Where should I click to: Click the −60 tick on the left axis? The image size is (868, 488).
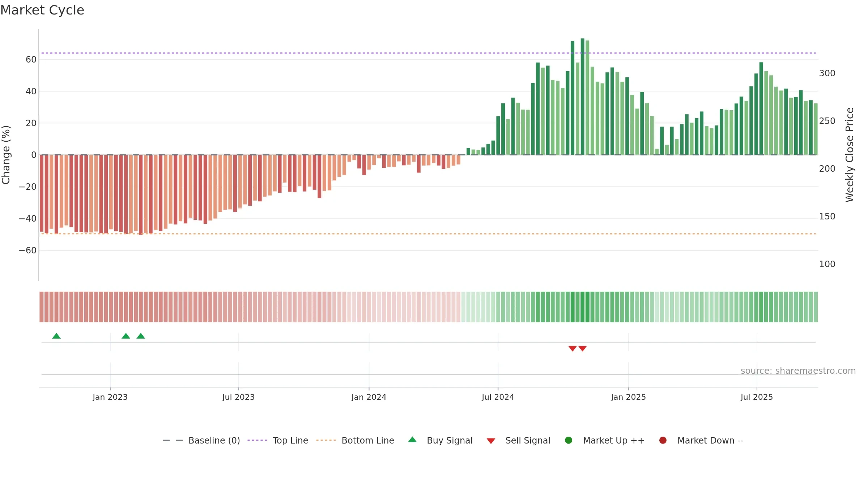pos(28,251)
